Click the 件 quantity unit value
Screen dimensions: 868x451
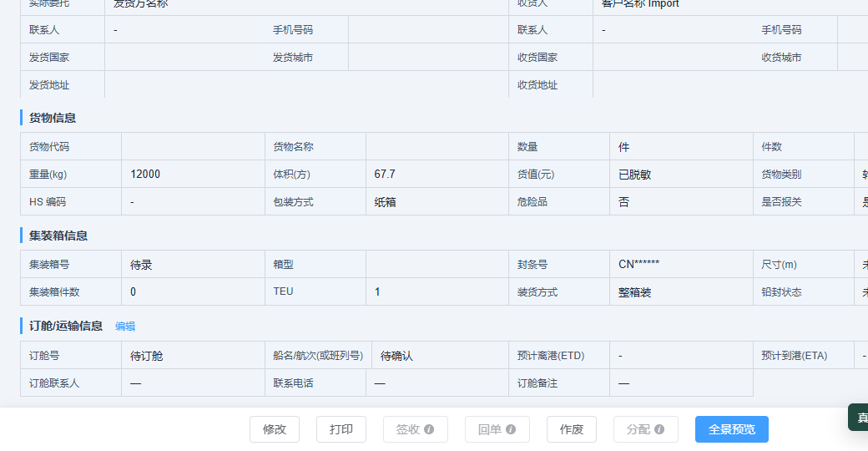(x=624, y=147)
